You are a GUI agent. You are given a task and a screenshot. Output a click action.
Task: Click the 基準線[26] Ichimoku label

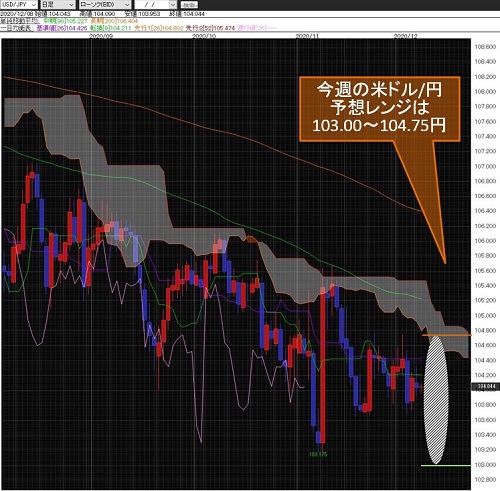(62, 28)
